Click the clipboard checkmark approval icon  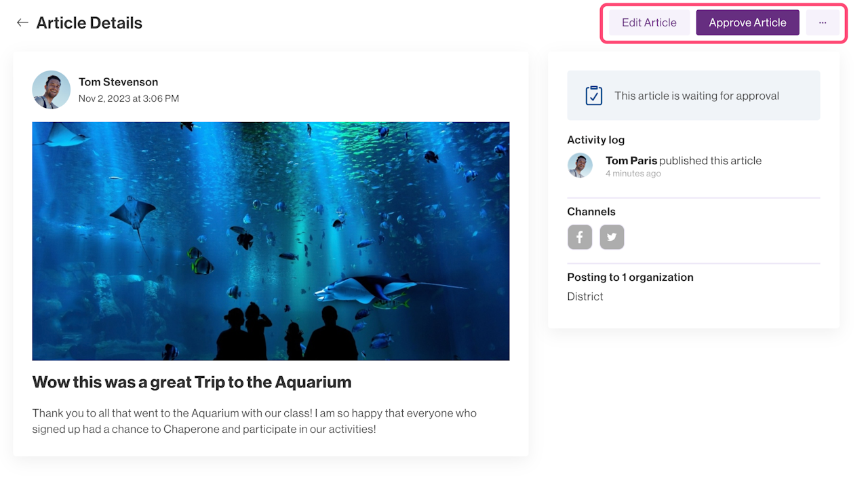point(593,96)
